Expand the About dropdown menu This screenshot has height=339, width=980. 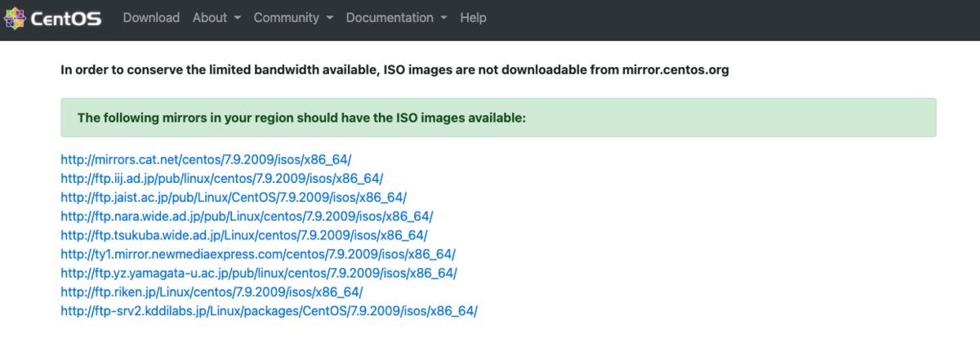click(x=216, y=17)
